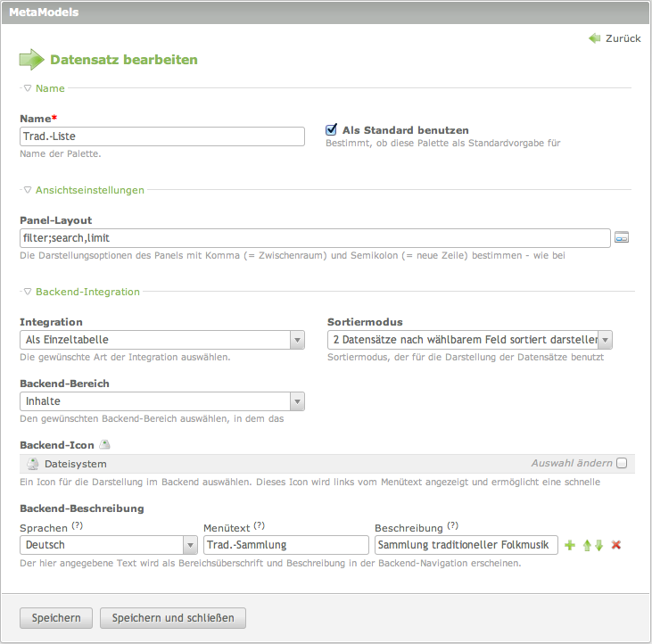Move the description row up
Screen dimensions: 652x644
click(x=586, y=545)
